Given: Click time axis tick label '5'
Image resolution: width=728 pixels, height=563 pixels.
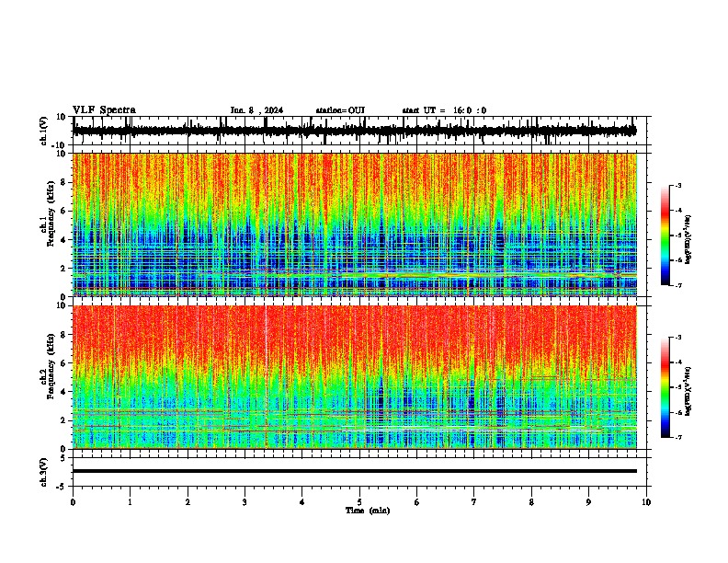Looking at the screenshot, I should (x=359, y=502).
